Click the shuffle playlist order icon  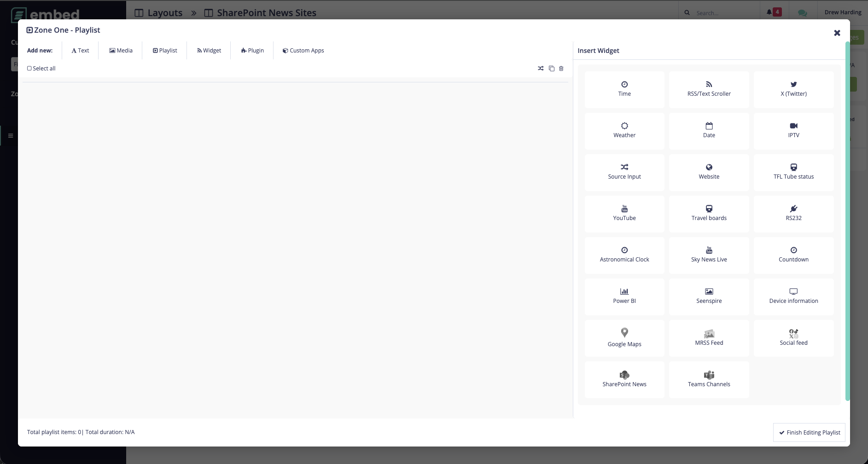(540, 68)
